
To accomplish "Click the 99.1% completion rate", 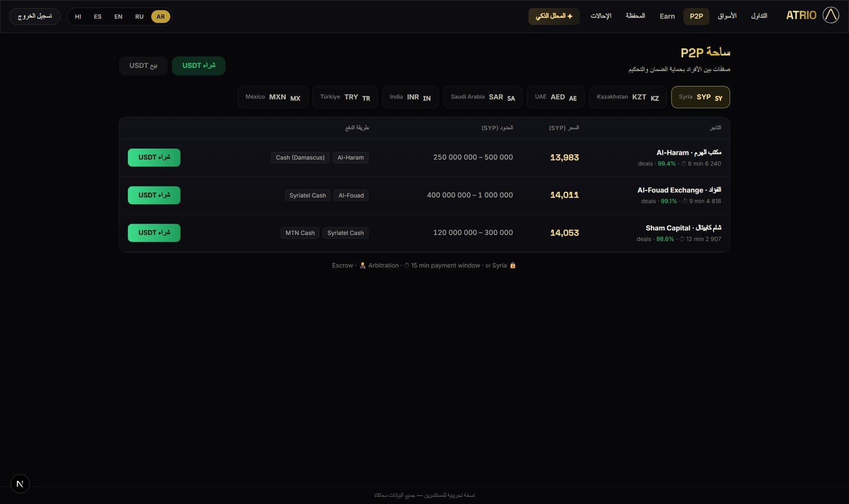I will [669, 201].
